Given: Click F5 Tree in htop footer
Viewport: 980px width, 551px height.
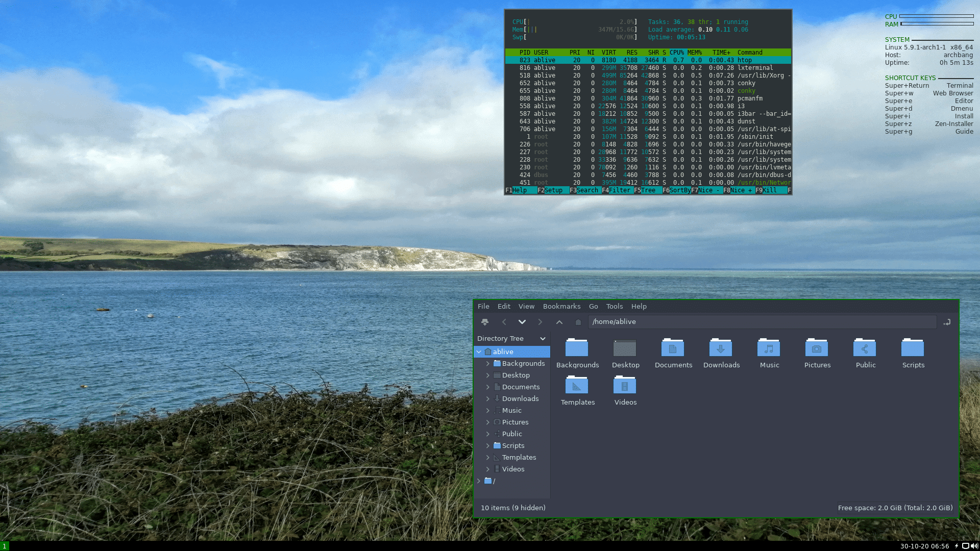Looking at the screenshot, I should point(648,190).
